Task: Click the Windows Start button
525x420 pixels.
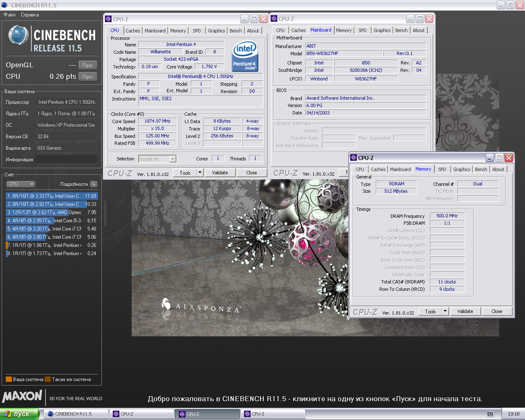Action: (19, 414)
